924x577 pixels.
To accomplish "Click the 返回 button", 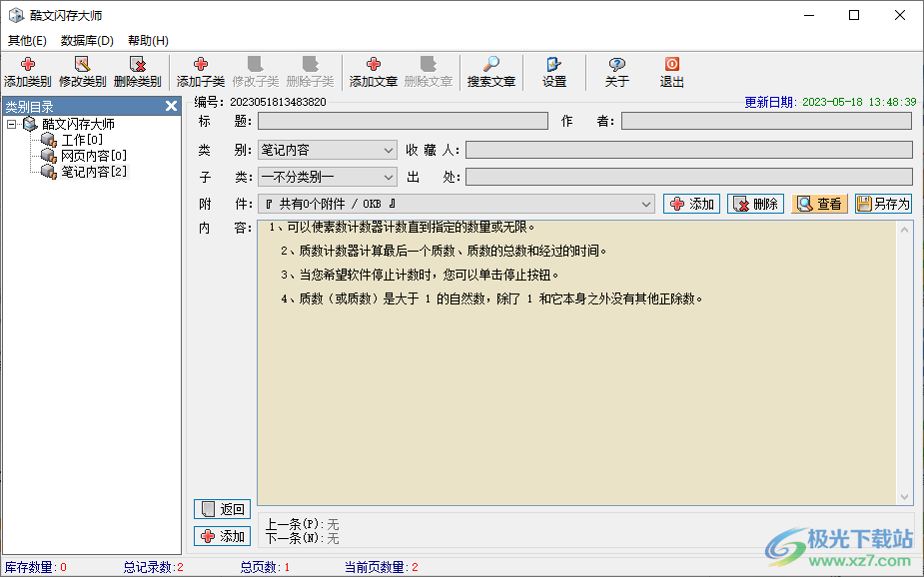I will click(222, 509).
